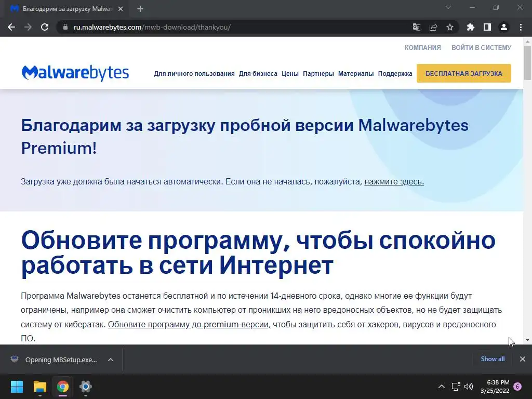Open Для личного пользования menu
Screen dimensions: 532x399
(194, 74)
